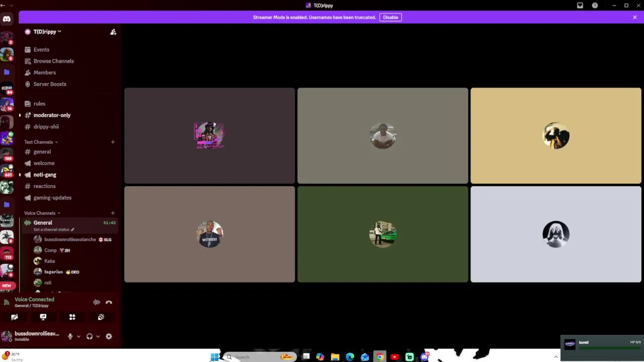
Task: Click the taskbar Search box
Action: [x=260, y=357]
